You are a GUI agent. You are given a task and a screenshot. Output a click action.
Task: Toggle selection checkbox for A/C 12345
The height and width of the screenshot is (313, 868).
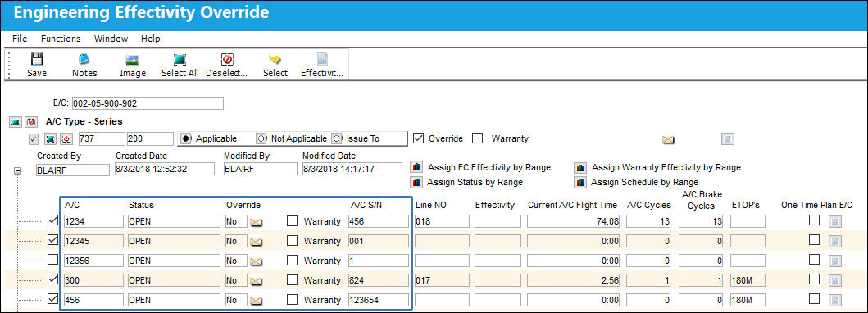[53, 240]
